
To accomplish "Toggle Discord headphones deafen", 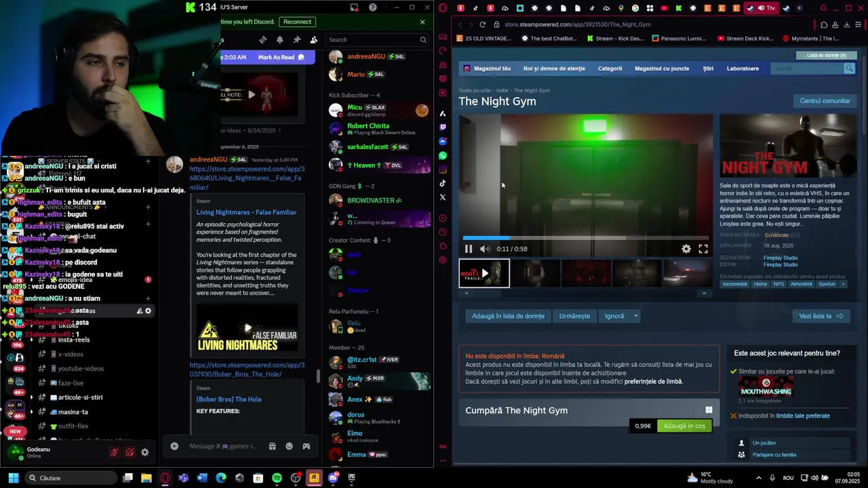I will point(130,452).
